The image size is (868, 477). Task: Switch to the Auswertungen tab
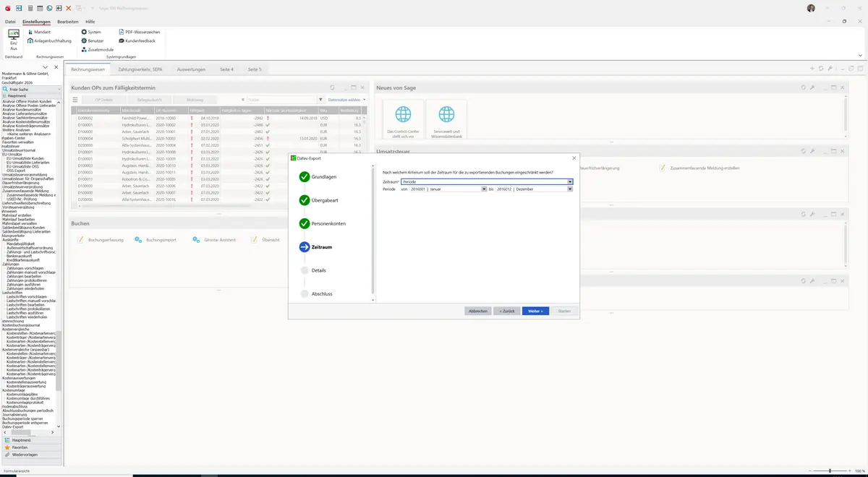click(x=191, y=69)
